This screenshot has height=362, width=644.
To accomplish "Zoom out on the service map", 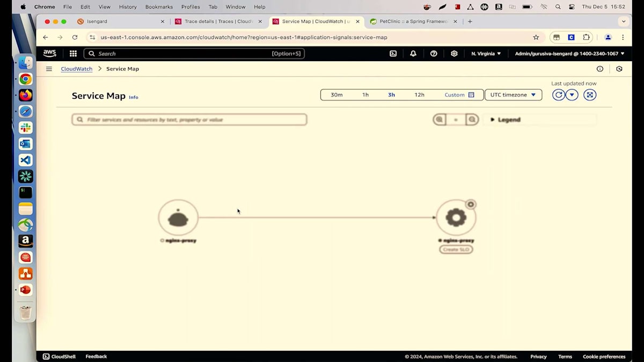I will click(x=472, y=120).
